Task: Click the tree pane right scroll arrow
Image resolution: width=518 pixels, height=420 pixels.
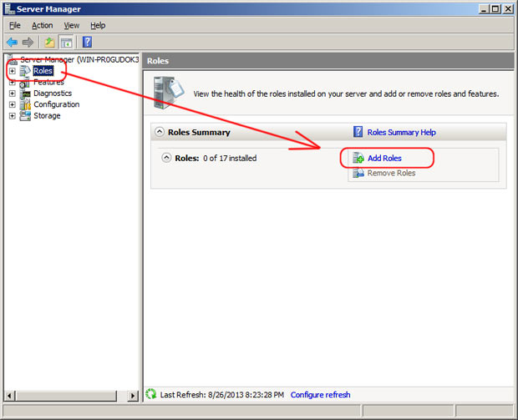Action: [133, 396]
